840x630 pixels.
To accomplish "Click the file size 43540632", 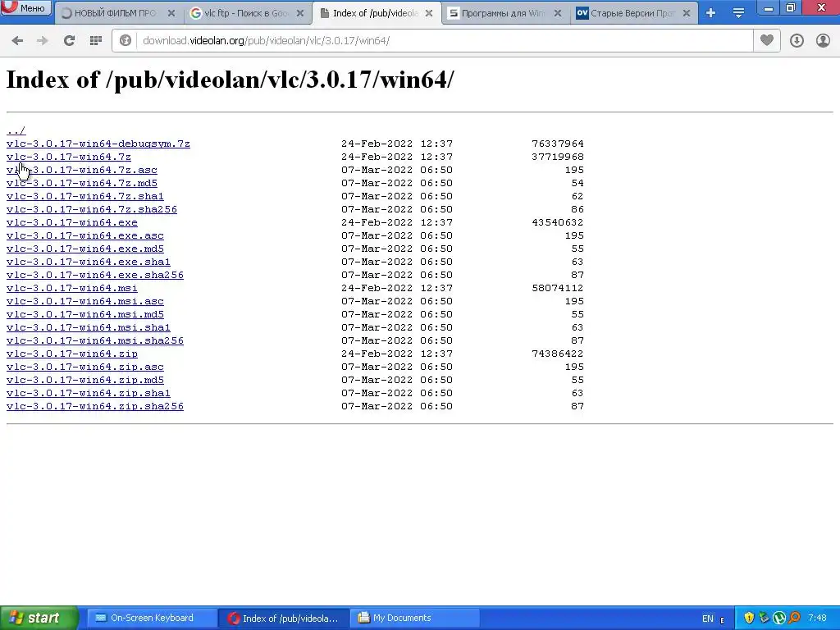I will click(x=558, y=222).
